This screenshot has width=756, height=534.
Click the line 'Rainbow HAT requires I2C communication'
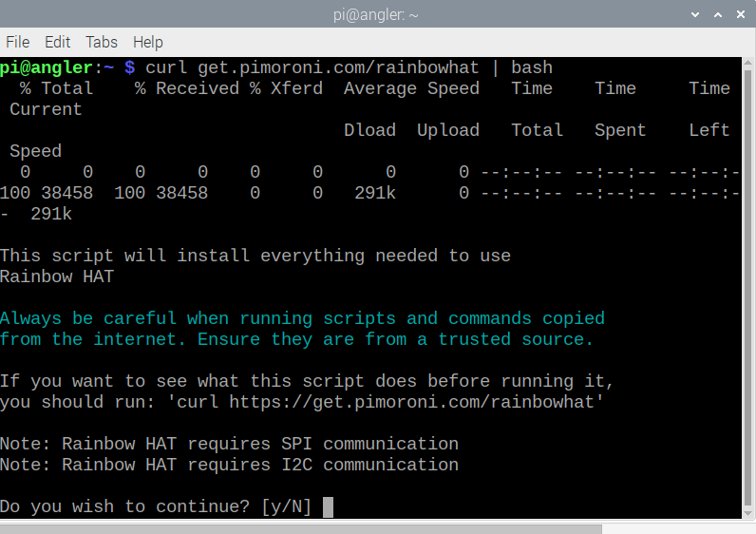tap(260, 465)
